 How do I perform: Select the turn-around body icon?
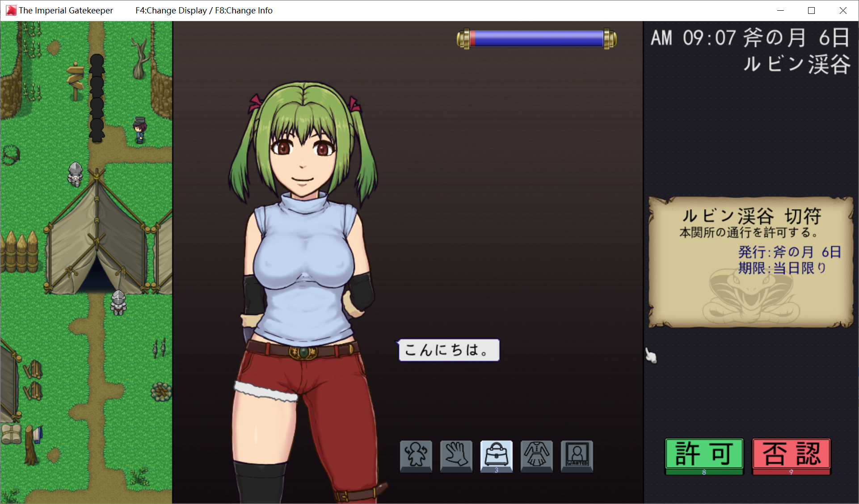(x=416, y=456)
